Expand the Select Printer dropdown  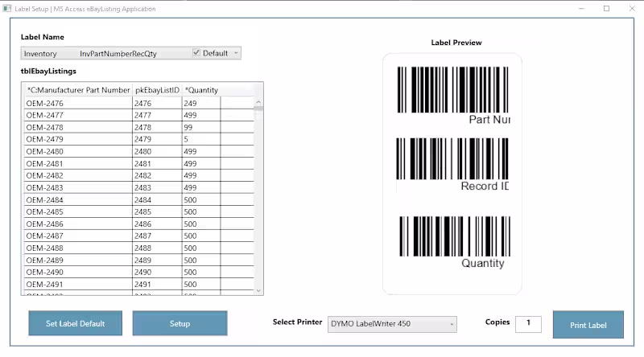(452, 324)
